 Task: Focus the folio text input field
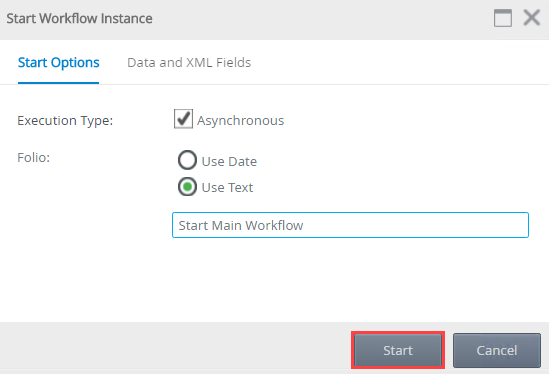tap(350, 225)
